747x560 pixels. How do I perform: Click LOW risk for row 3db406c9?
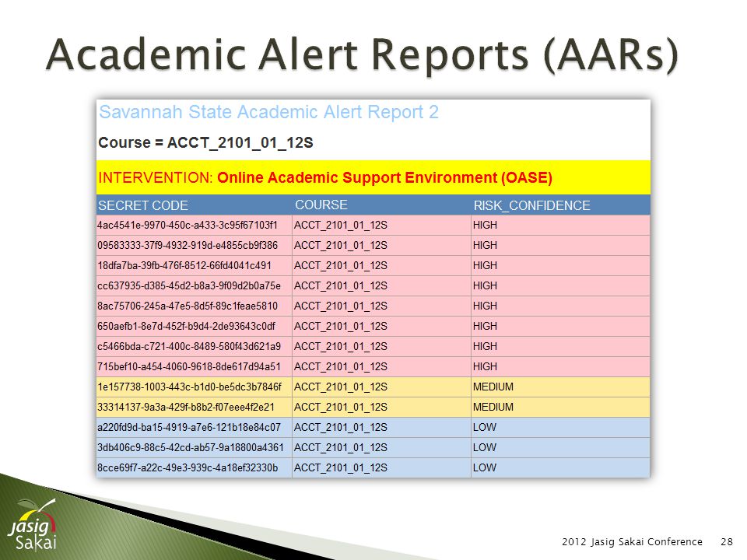point(485,448)
